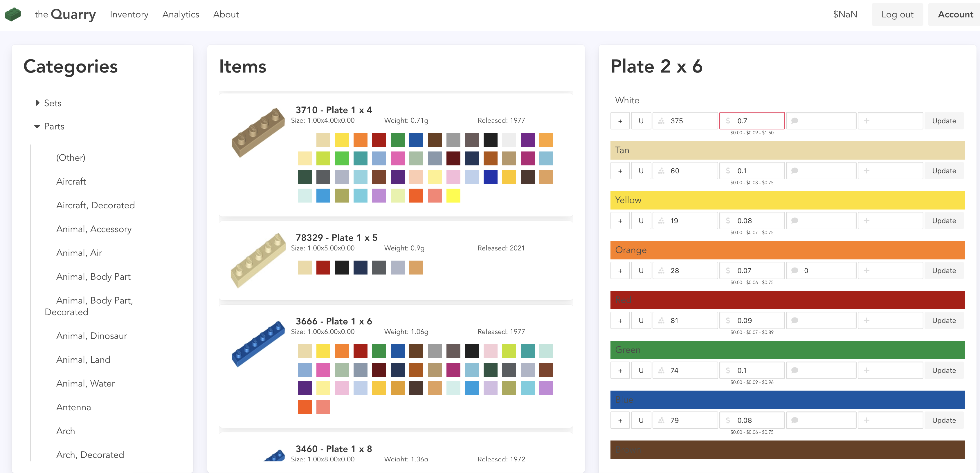
Task: Toggle the U condition button in Yellow row
Action: (641, 221)
